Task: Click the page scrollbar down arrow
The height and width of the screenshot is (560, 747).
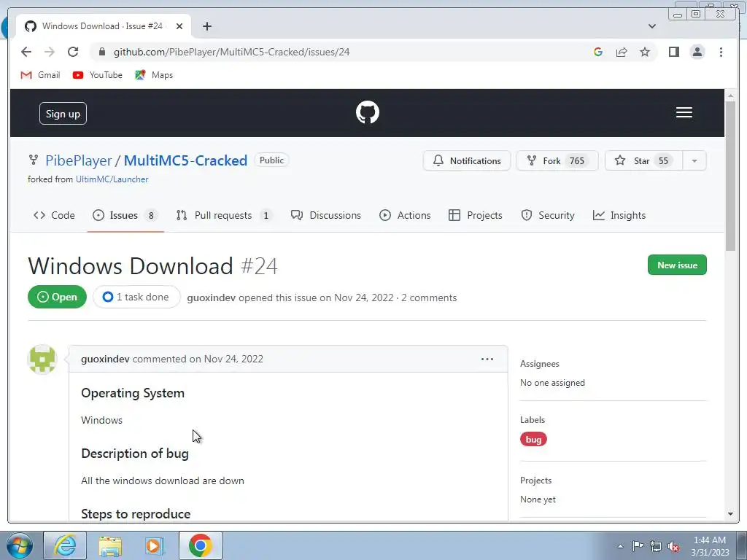Action: click(x=731, y=514)
